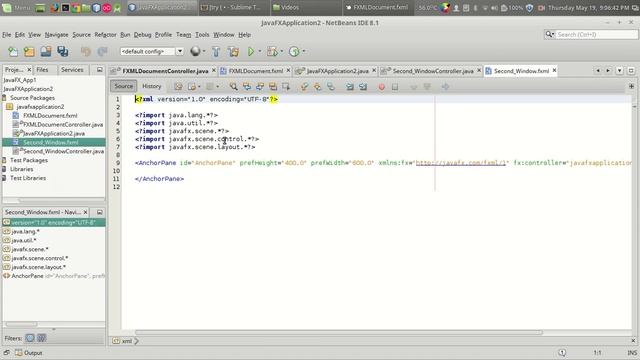Click the Stop Macro Recording icon

tap(395, 87)
